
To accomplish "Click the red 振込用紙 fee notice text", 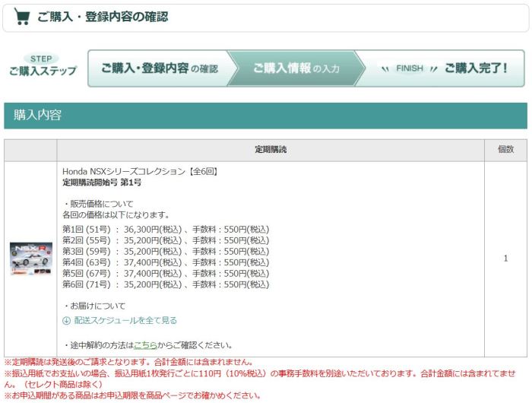I will 258,374.
